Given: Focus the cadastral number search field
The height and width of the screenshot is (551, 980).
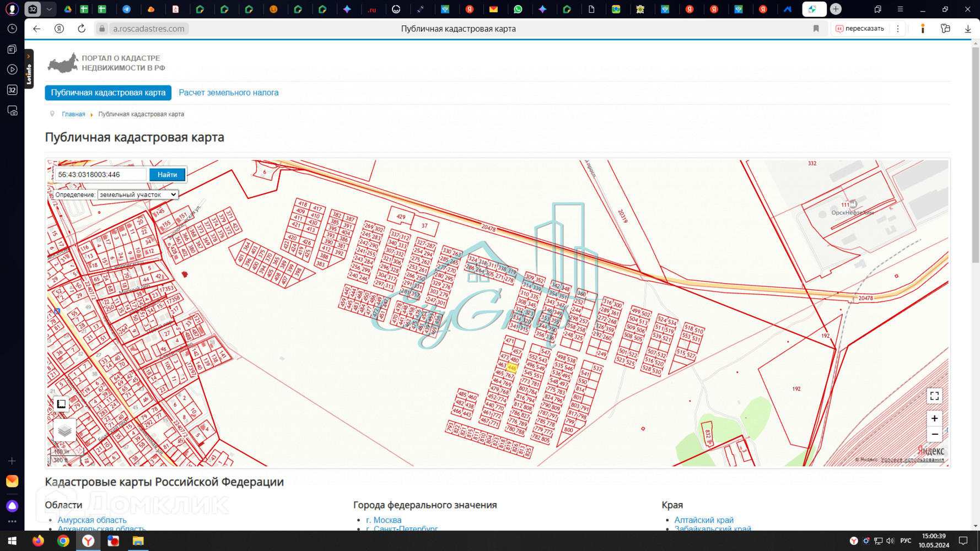Looking at the screenshot, I should coord(100,175).
